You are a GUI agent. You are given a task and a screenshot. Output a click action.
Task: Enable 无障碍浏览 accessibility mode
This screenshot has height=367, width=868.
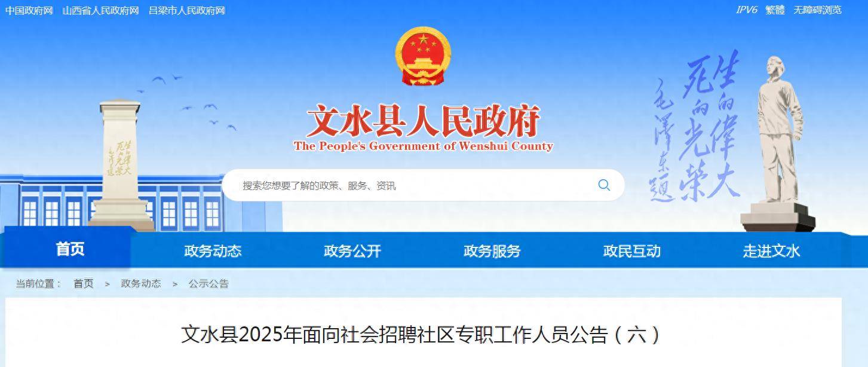(818, 10)
